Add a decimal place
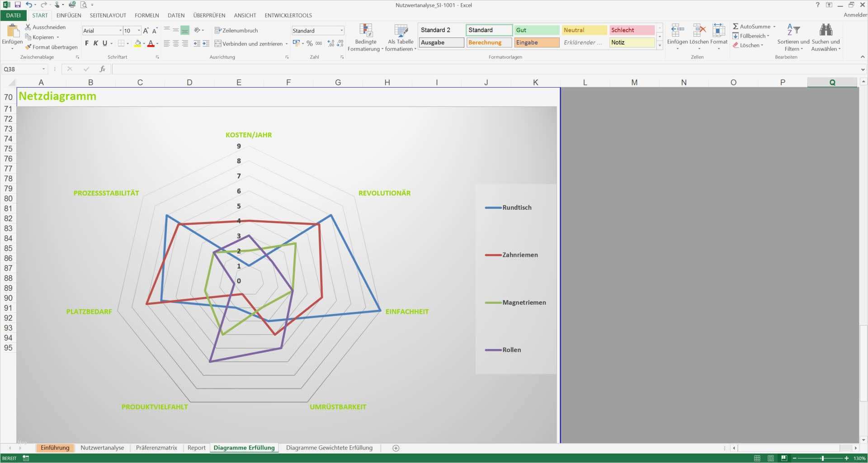This screenshot has height=463, width=868. (x=331, y=43)
